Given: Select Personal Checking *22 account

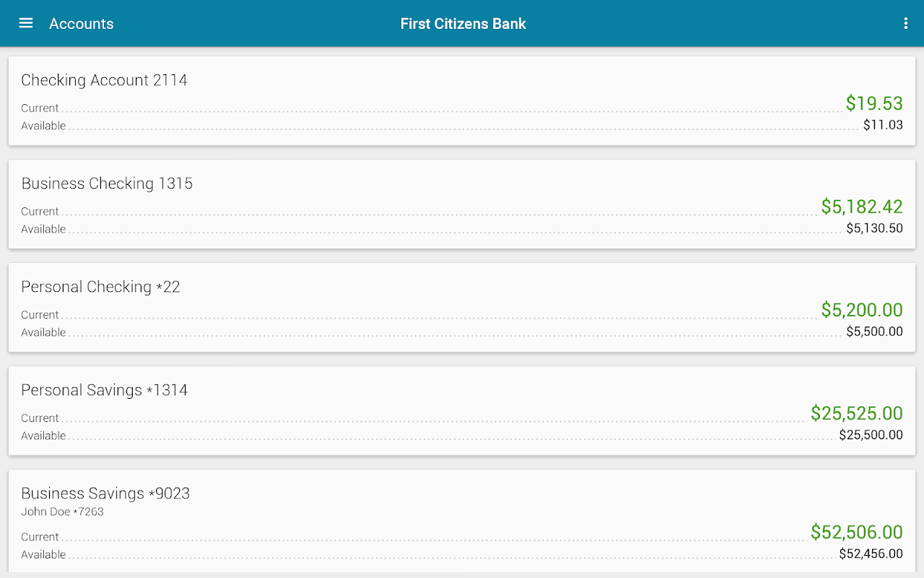Looking at the screenshot, I should (100, 287).
